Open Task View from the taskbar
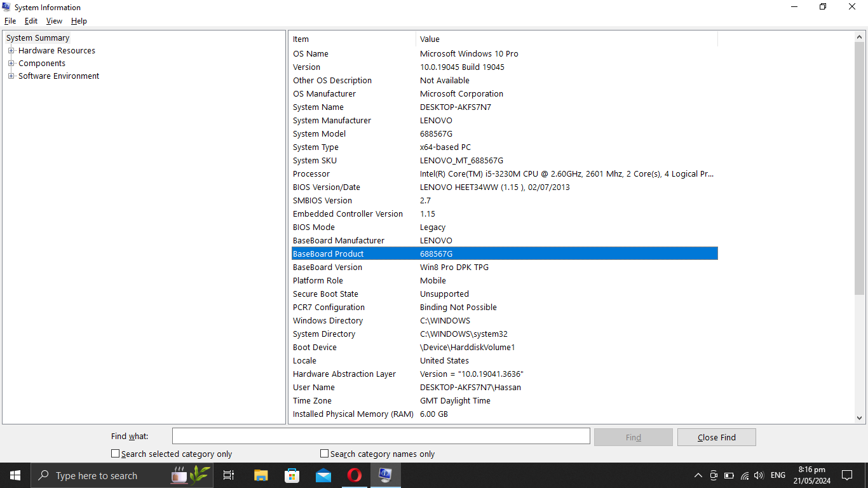 pyautogui.click(x=229, y=475)
